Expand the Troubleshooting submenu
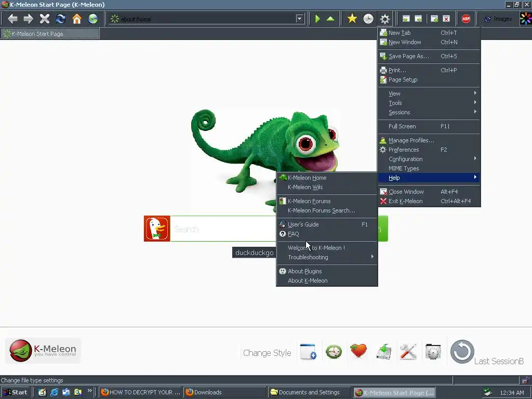The image size is (532, 399). click(327, 257)
